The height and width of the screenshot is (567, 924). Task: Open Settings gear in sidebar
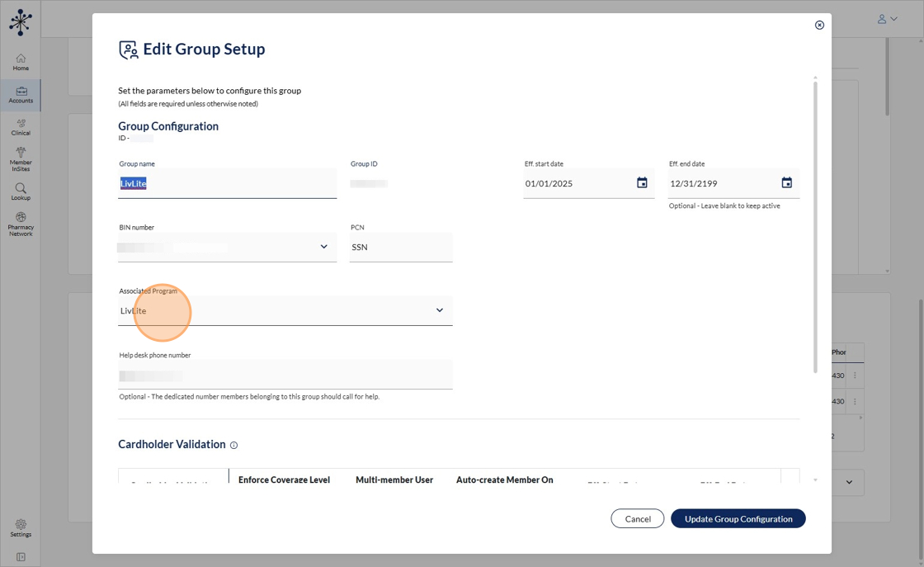click(21, 527)
